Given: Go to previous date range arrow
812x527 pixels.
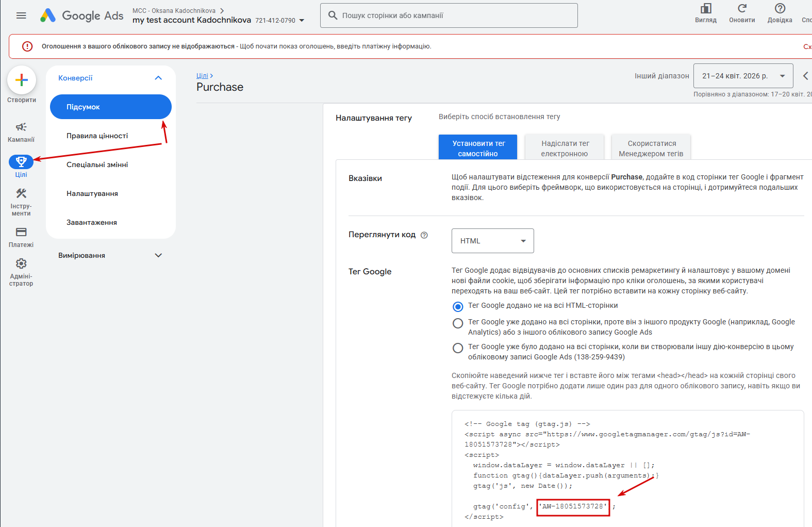Looking at the screenshot, I should [805, 76].
